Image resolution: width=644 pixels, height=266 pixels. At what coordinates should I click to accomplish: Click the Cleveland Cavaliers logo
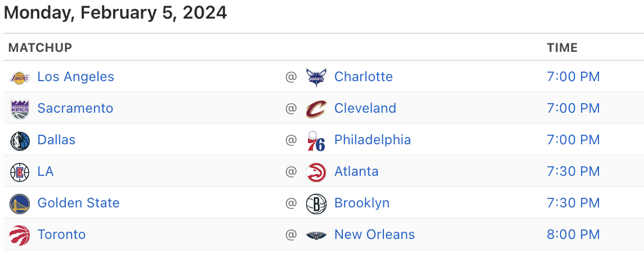[316, 109]
